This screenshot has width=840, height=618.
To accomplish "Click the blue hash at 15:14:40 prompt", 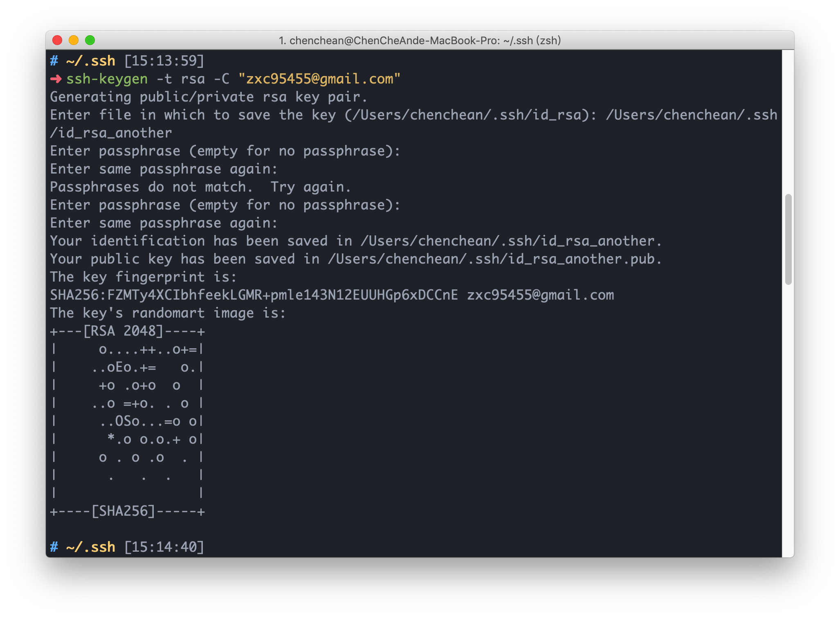I will point(54,547).
